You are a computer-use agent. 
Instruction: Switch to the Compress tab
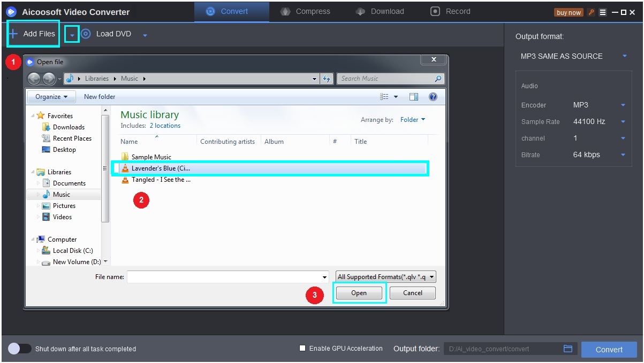(306, 11)
